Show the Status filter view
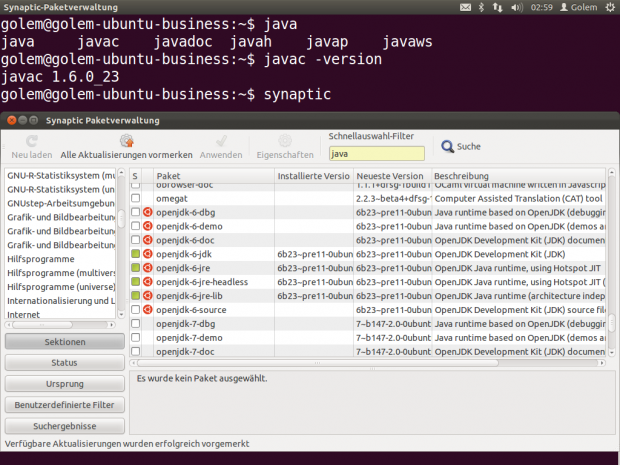 coord(64,363)
